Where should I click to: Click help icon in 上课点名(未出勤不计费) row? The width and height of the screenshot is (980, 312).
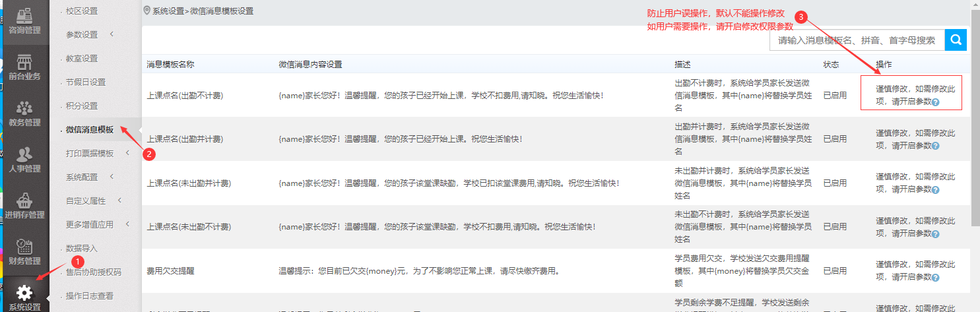936,234
